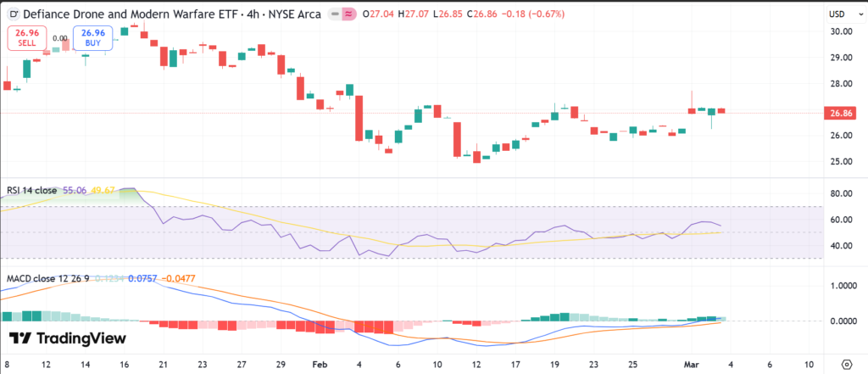Click the 0.00 spread value between Sell and Buy

[x=60, y=38]
